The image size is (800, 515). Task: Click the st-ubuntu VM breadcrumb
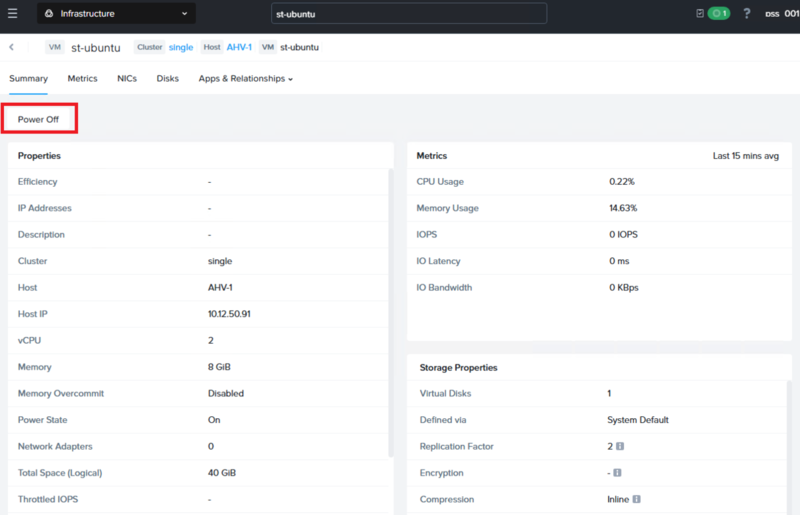[299, 47]
